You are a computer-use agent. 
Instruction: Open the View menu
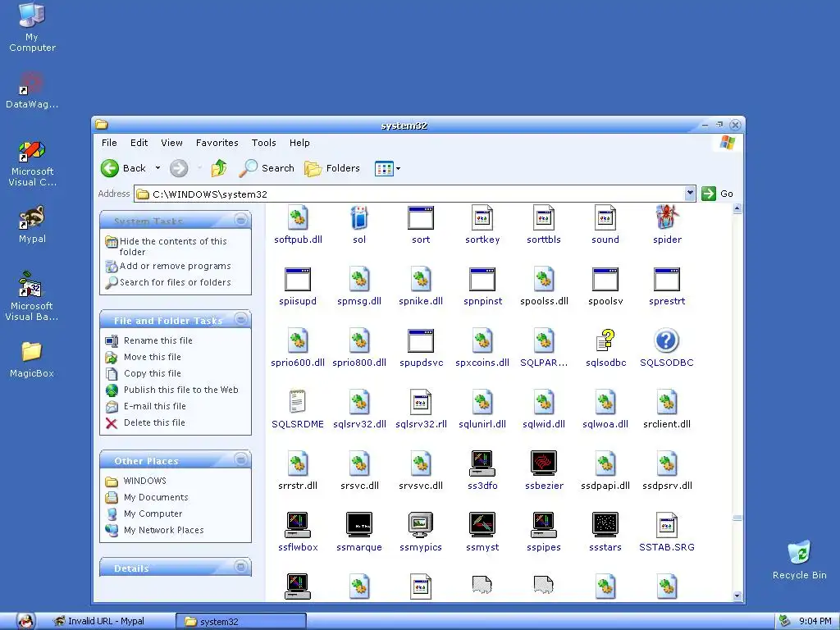(172, 143)
